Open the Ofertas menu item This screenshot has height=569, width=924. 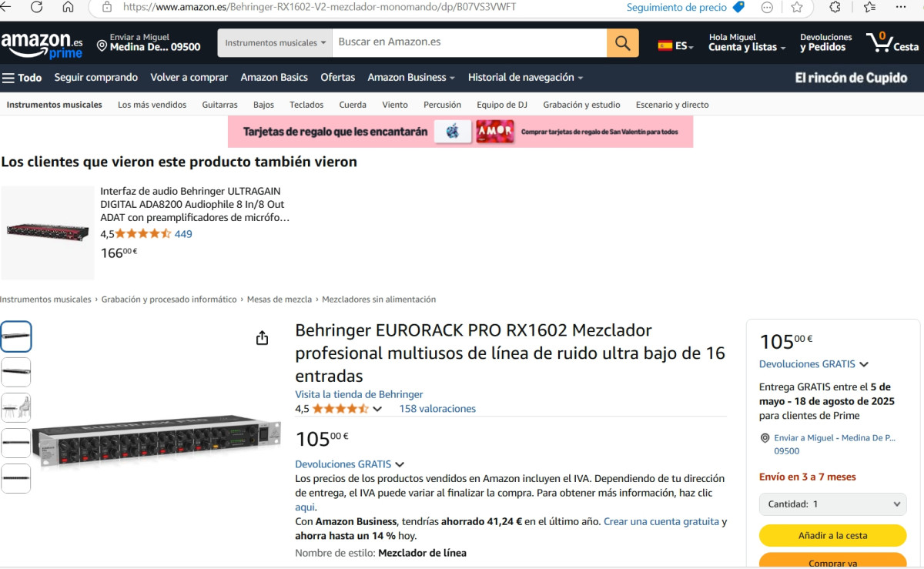click(338, 78)
